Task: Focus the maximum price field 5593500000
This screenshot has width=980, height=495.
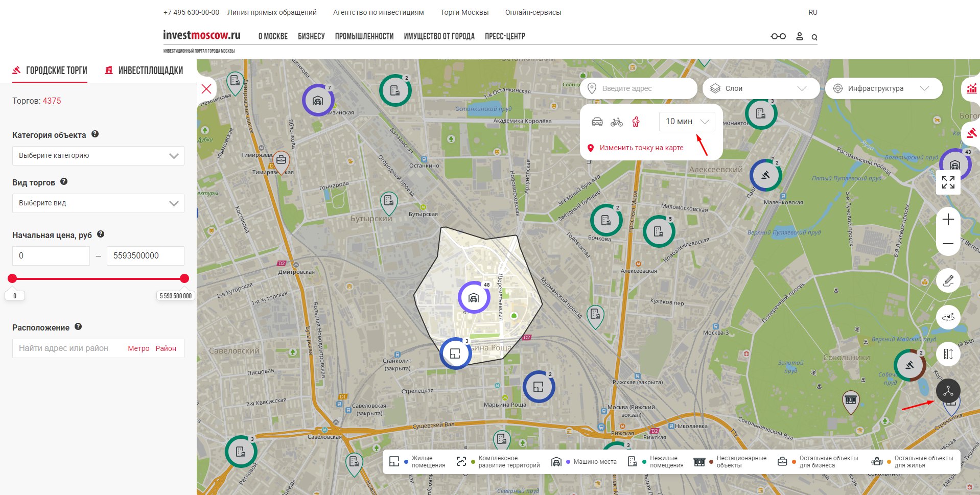Action: (x=146, y=256)
